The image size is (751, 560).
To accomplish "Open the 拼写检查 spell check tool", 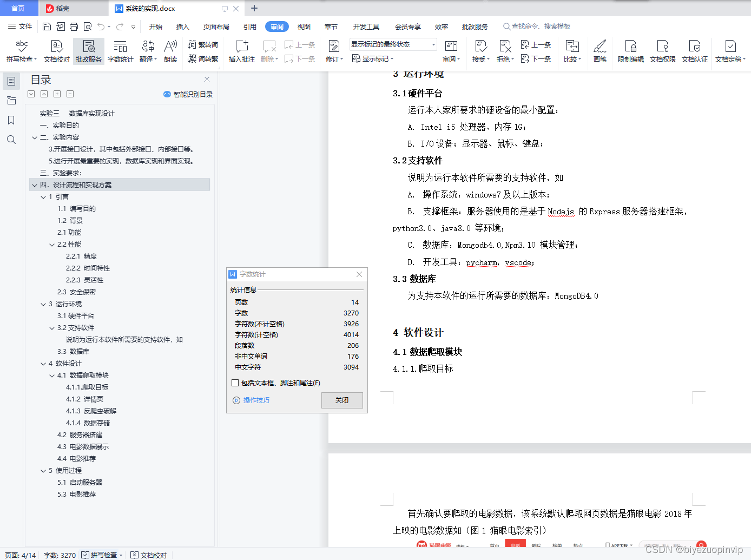I will point(22,51).
